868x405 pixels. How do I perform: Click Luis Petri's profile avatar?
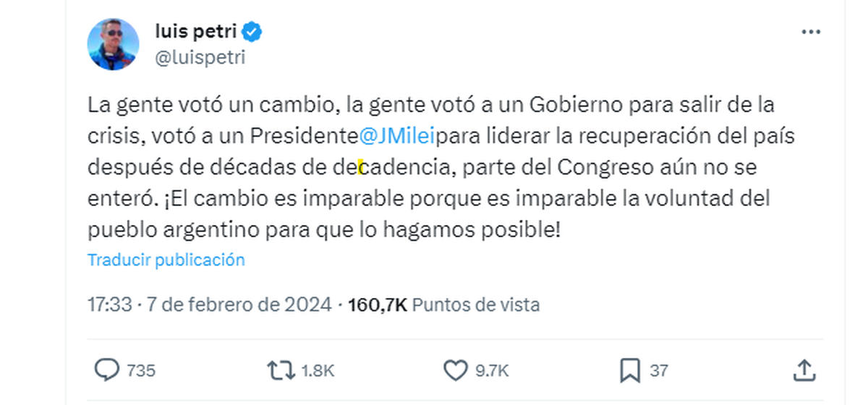[x=113, y=44]
